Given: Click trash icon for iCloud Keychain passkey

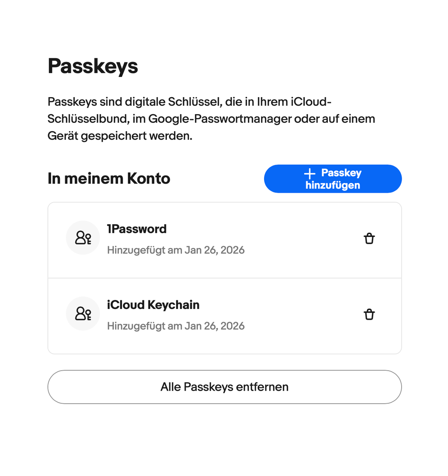Looking at the screenshot, I should [x=369, y=315].
